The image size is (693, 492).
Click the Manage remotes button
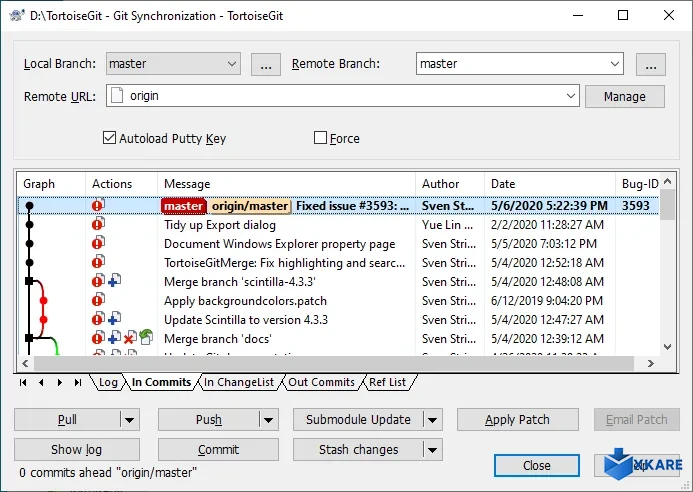624,96
